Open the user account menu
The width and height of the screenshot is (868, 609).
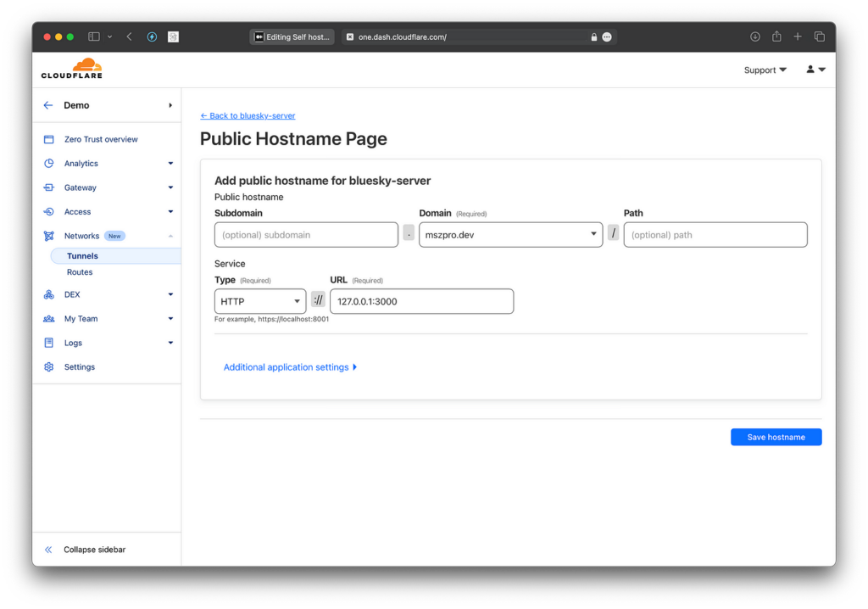click(x=815, y=70)
